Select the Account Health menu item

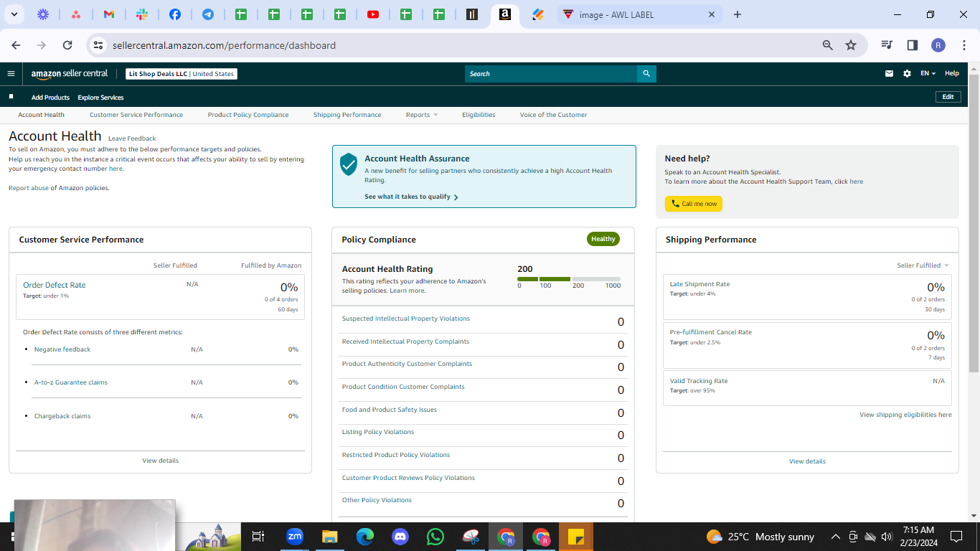pyautogui.click(x=41, y=115)
